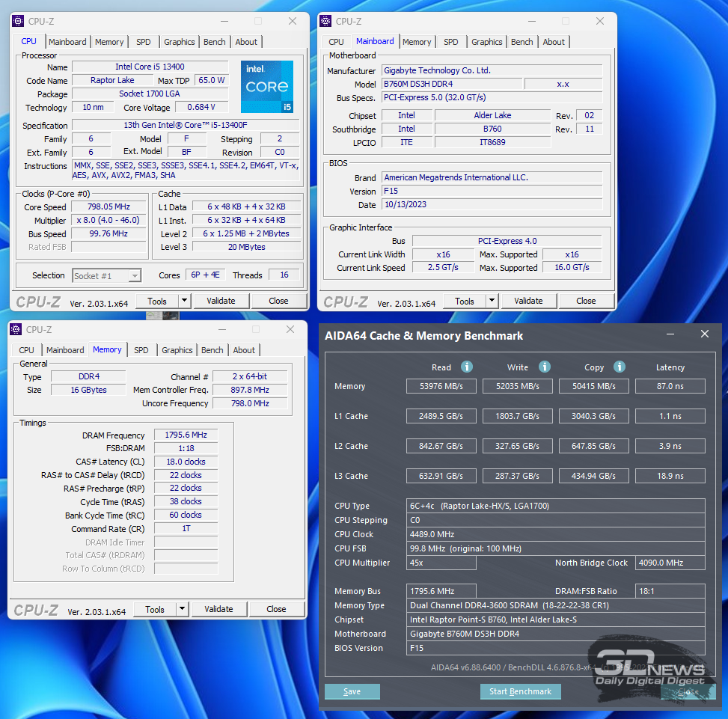Click the CPU-Z app icon in the Processor window title bar
The image size is (728, 719).
coord(18,21)
